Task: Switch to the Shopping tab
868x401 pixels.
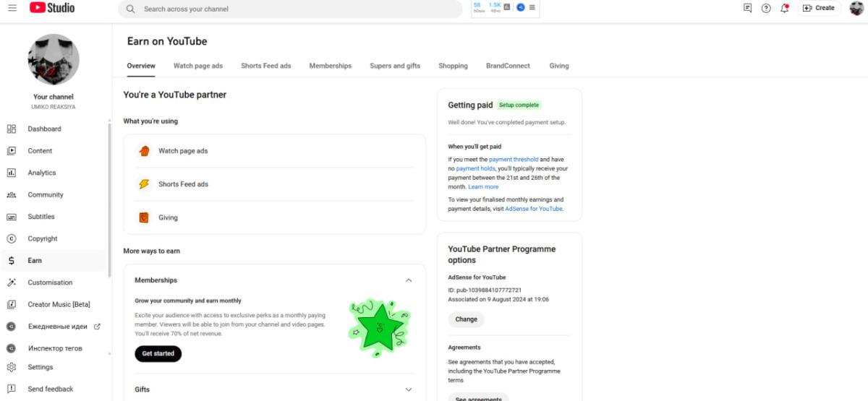Action: coord(453,66)
